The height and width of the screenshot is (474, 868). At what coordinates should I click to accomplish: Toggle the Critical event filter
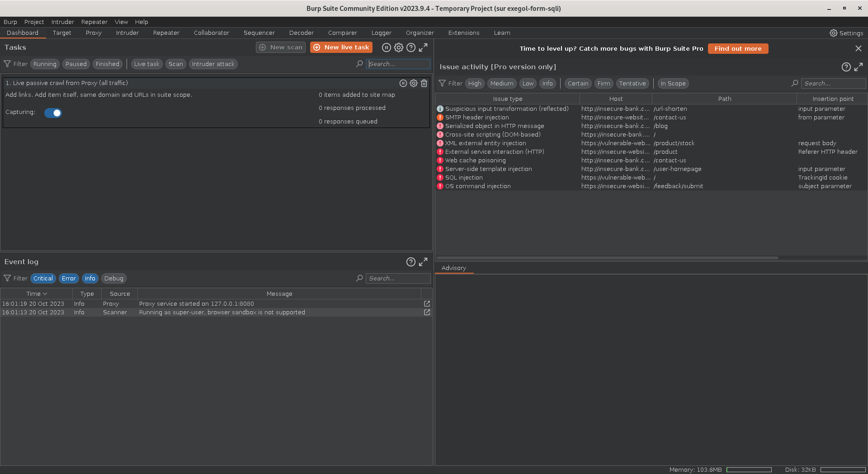(43, 279)
